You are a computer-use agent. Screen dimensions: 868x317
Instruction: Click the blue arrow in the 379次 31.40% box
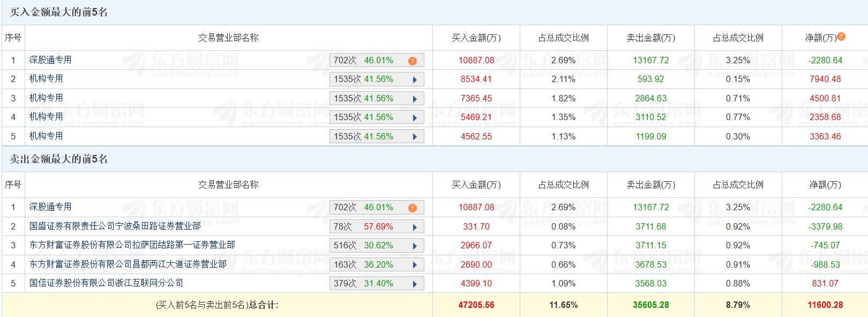pyautogui.click(x=415, y=284)
